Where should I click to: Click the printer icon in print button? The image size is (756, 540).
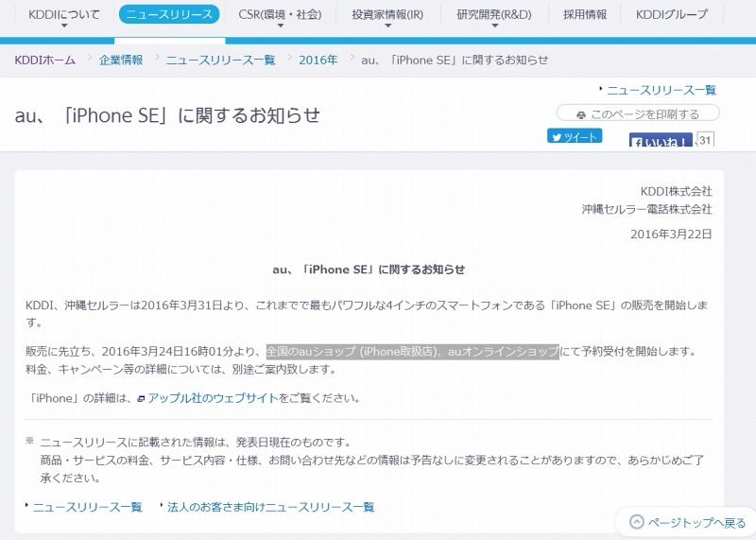(x=581, y=114)
